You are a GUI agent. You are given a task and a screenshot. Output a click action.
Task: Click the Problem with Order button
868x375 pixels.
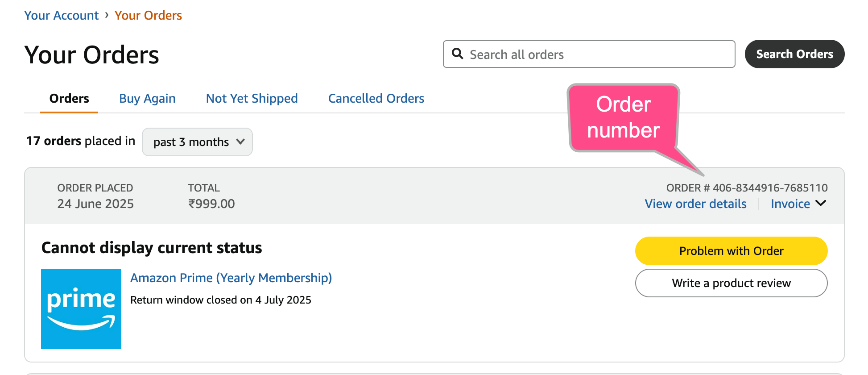[731, 251]
